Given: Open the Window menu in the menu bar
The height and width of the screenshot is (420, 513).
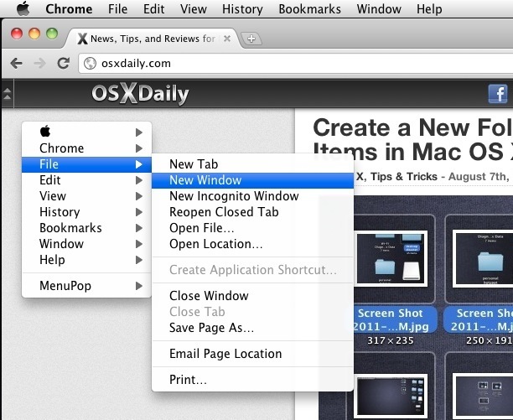Looking at the screenshot, I should [379, 9].
